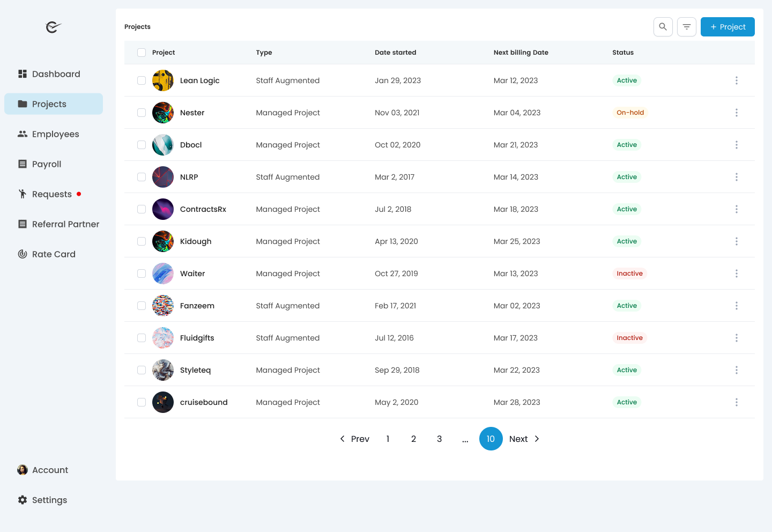
Task: Open the Employees section icon
Action: pos(22,134)
